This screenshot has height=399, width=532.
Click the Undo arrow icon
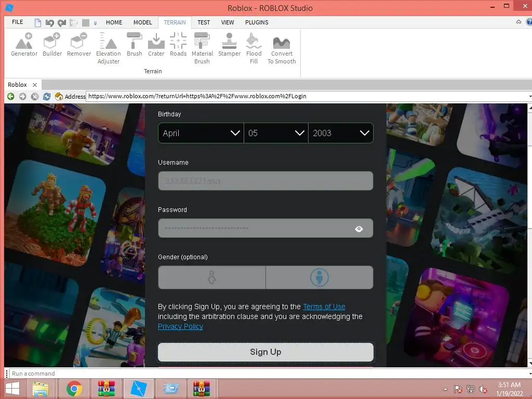tap(49, 23)
